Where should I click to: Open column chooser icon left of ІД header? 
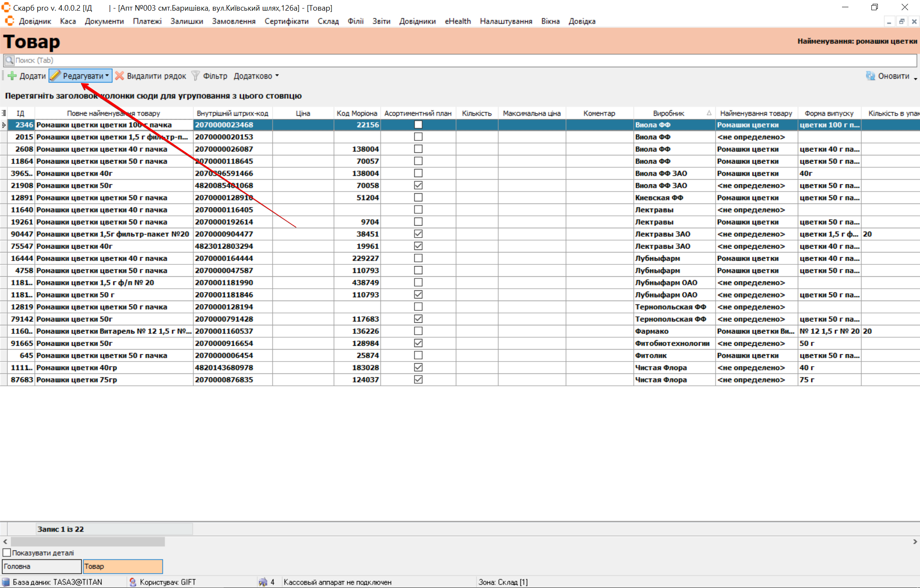pyautogui.click(x=4, y=113)
